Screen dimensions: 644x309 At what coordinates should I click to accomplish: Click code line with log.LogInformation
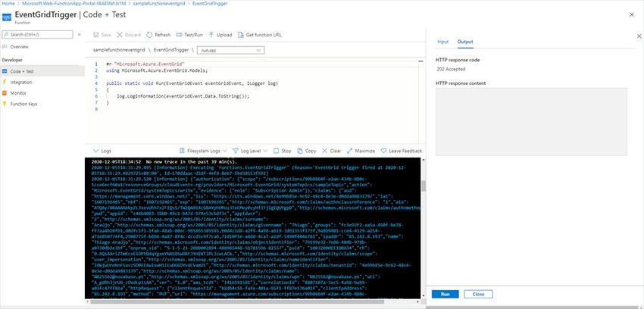coord(183,96)
